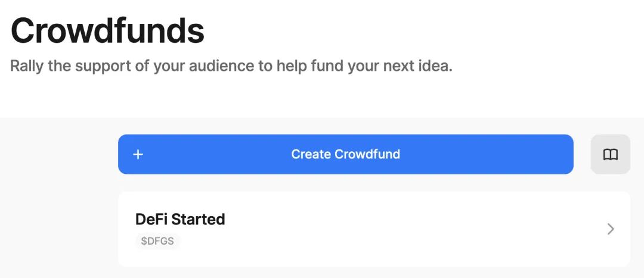Click the white DeFi Started card
Viewport: 644px width, 278px height.
coord(374,229)
